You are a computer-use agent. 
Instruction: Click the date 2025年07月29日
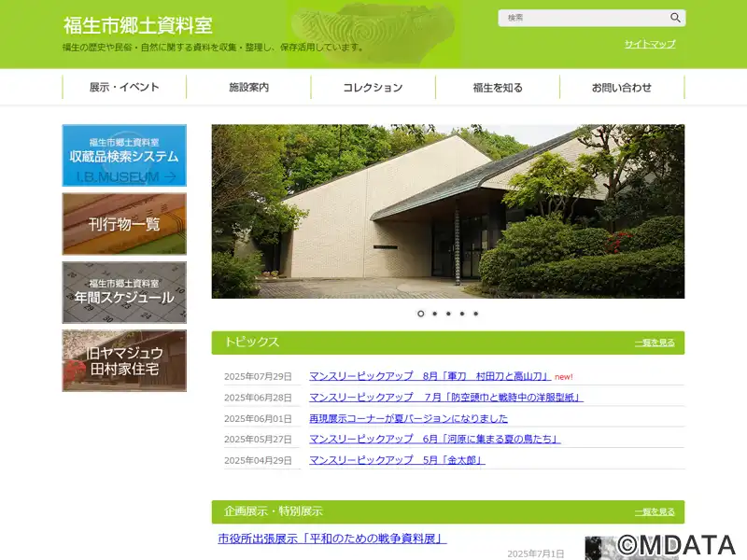click(258, 377)
